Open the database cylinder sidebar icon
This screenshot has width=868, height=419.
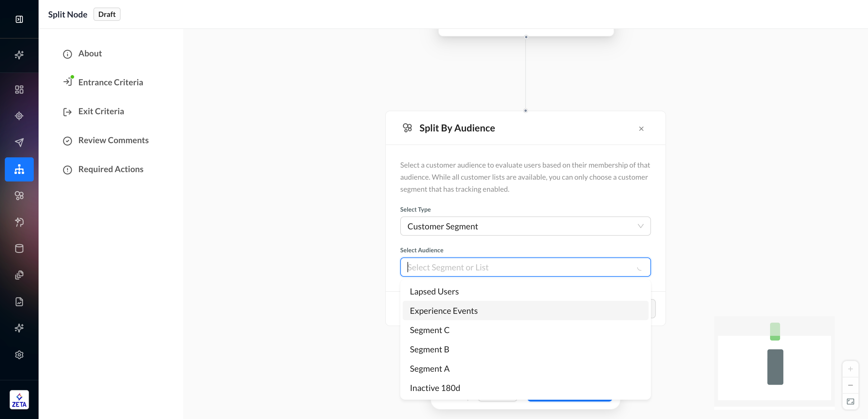[19, 249]
